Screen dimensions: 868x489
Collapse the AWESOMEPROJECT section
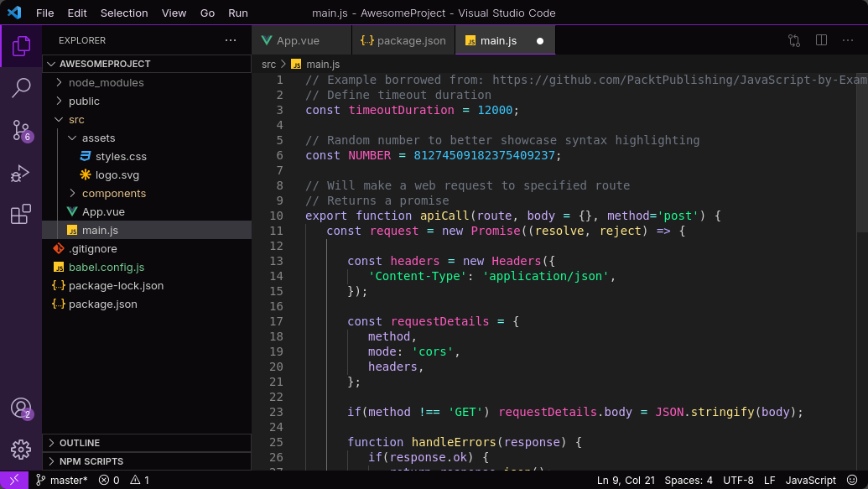tap(147, 64)
